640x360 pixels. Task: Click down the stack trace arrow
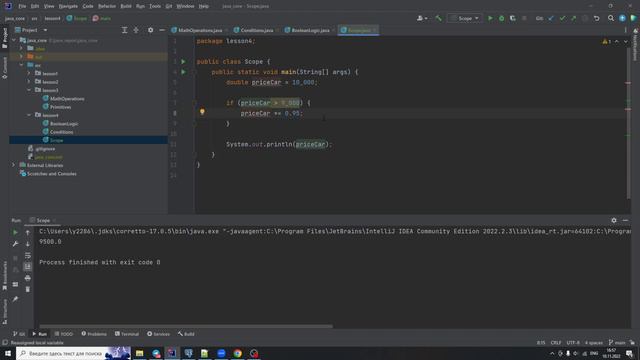[27, 244]
